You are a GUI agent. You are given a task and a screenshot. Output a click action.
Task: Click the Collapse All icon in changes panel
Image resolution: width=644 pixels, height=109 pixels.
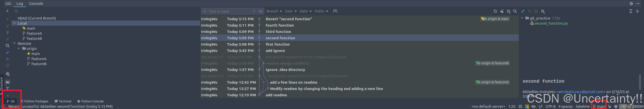[637, 11]
